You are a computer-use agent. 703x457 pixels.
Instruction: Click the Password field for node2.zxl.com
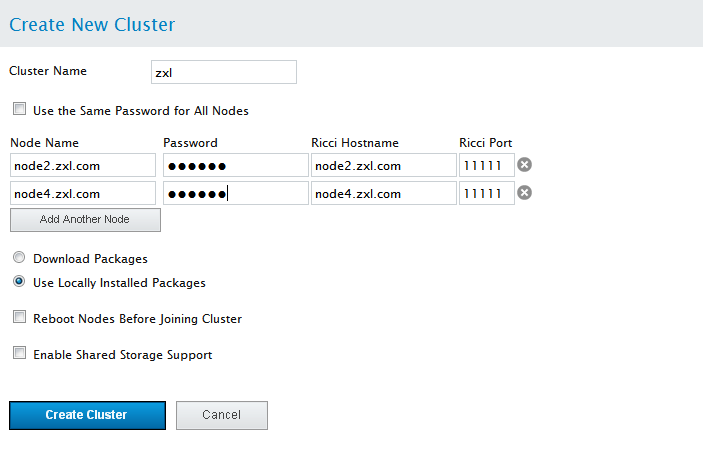236,165
